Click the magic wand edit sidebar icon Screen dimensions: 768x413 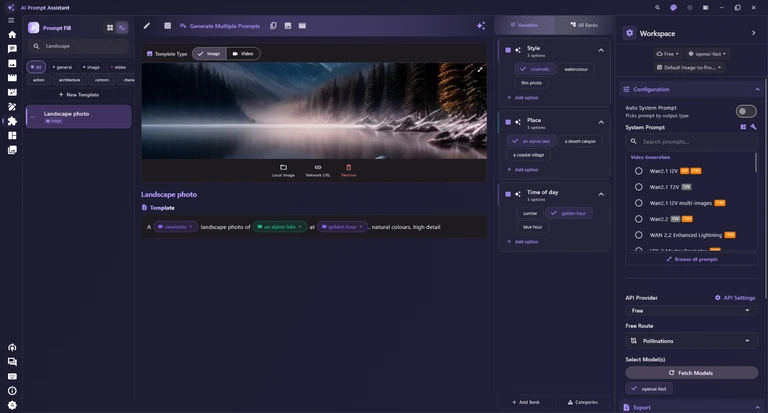[x=12, y=107]
